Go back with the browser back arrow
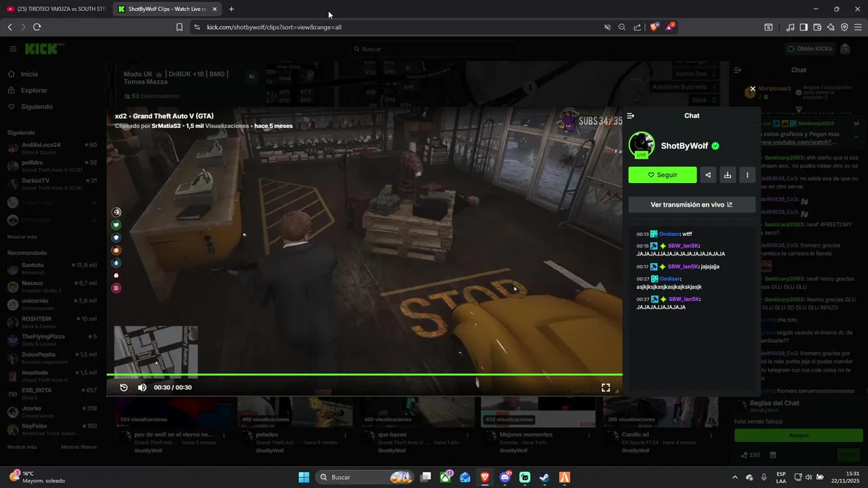Image resolution: width=868 pixels, height=488 pixels. pos(9,27)
